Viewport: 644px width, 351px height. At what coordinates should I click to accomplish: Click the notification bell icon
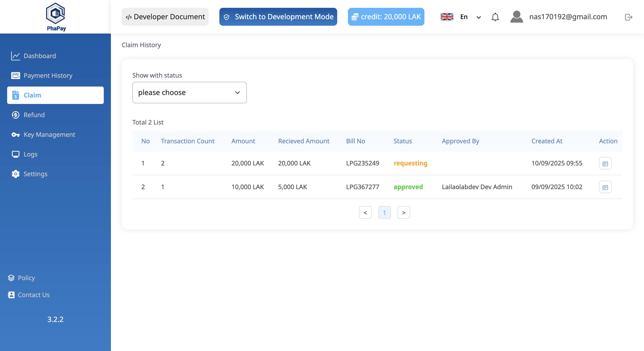495,17
